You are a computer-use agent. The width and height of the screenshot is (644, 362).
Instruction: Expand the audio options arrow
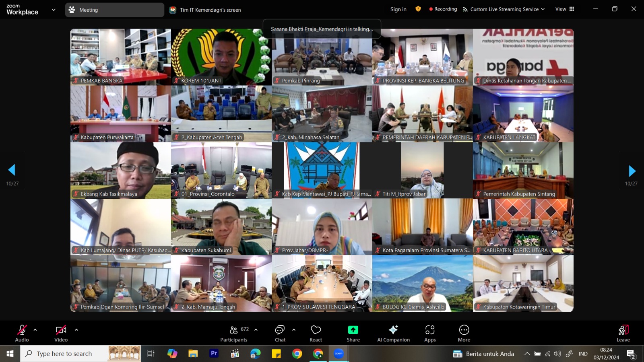point(35,330)
